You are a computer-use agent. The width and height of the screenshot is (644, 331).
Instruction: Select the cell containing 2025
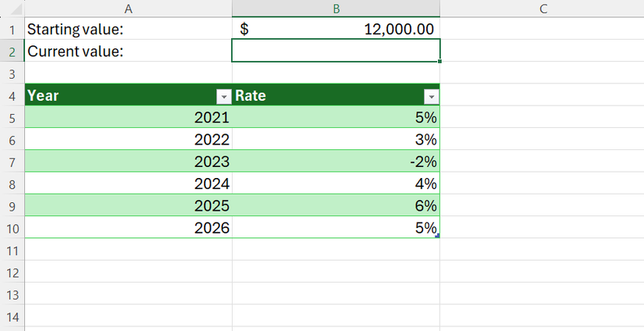[x=128, y=205]
